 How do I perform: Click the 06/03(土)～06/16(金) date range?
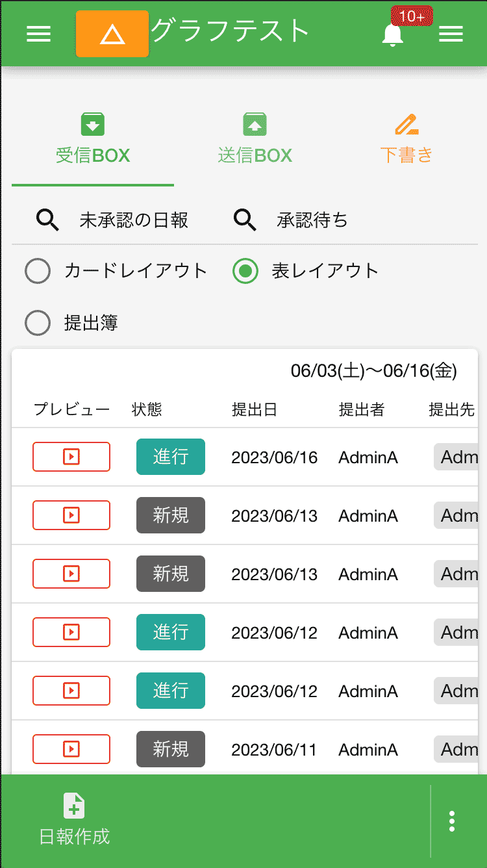point(373,371)
